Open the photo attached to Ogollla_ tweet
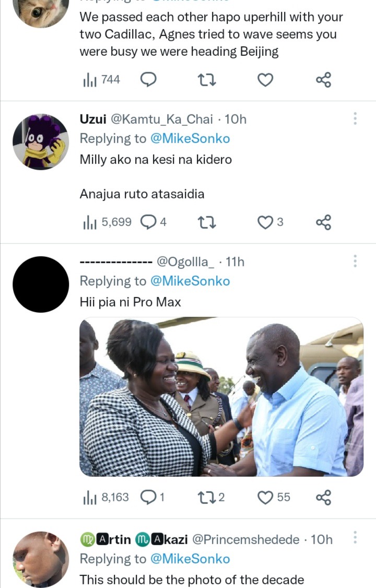376x588 pixels. click(x=221, y=397)
